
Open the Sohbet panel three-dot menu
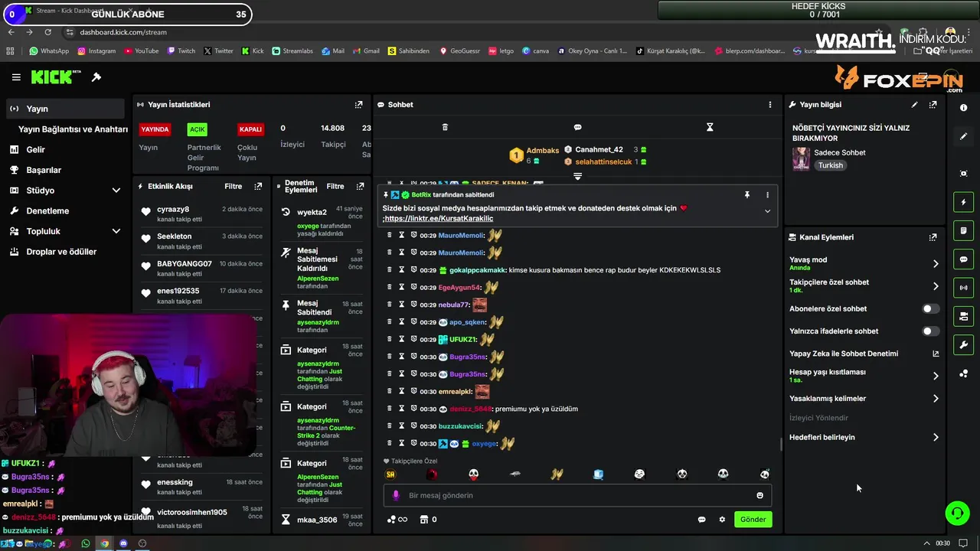tap(770, 105)
